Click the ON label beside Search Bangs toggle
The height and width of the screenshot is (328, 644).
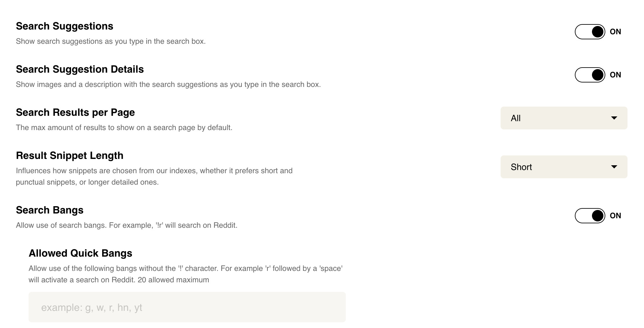point(615,216)
